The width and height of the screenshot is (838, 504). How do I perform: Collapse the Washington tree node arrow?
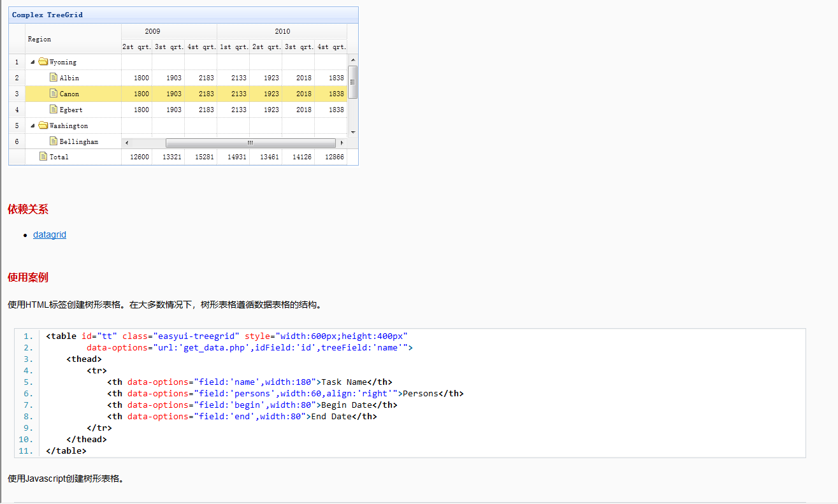click(33, 126)
